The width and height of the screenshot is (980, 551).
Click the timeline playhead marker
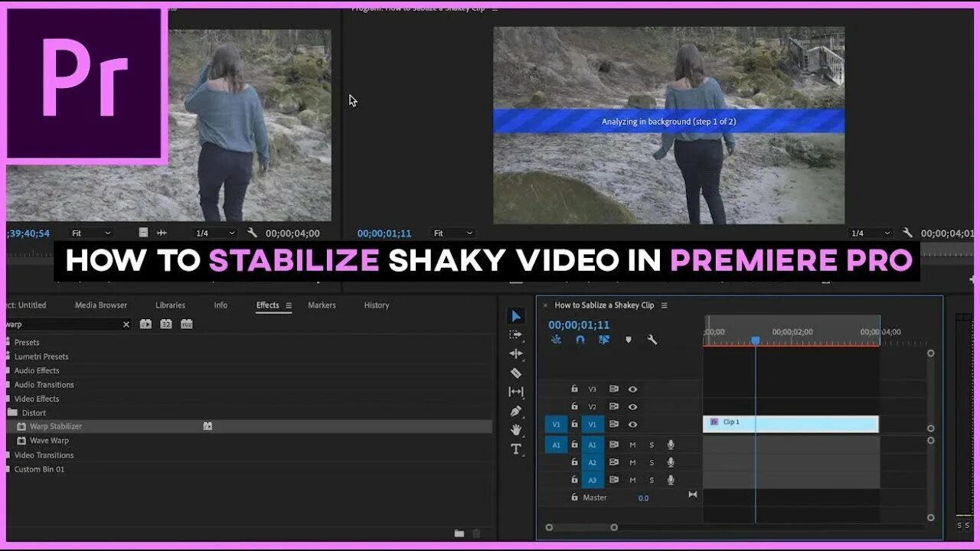coord(755,341)
